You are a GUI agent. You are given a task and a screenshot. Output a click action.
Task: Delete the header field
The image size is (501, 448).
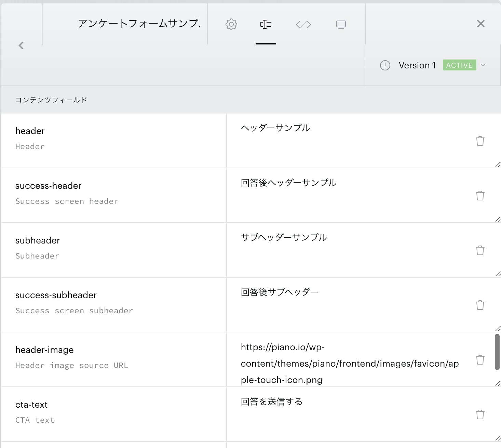point(480,141)
